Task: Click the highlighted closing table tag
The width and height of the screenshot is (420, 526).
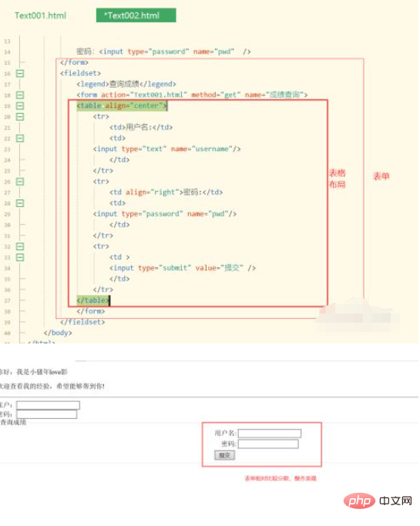Action: point(93,300)
